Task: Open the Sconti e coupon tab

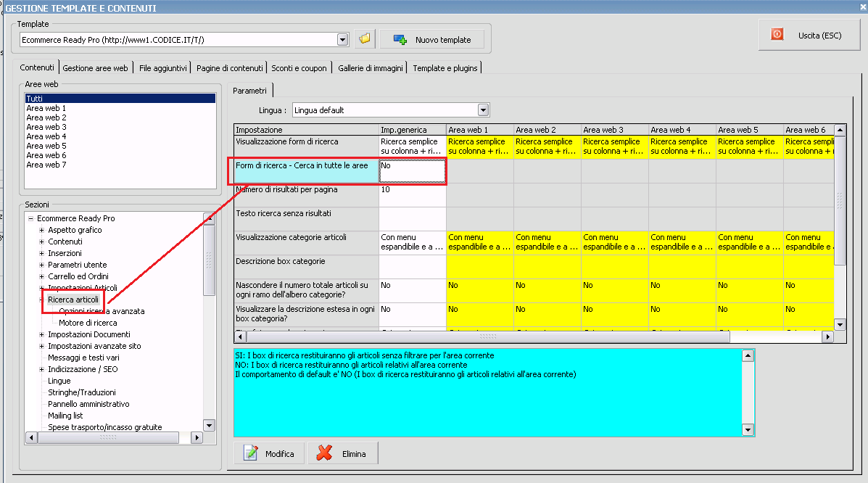Action: pos(299,68)
